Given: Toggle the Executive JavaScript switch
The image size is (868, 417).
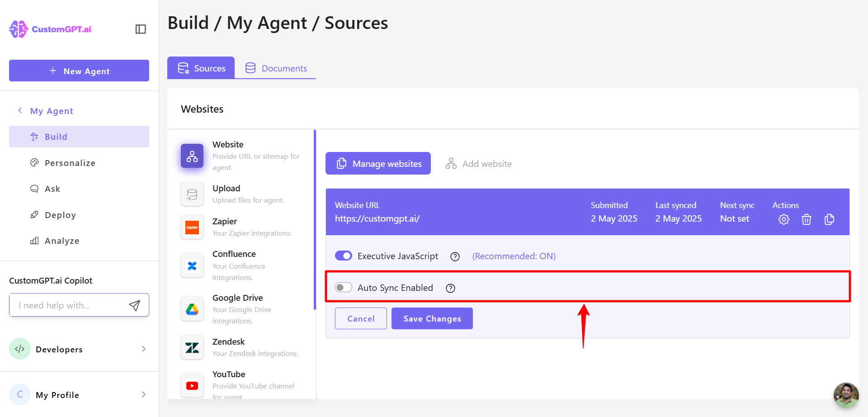Looking at the screenshot, I should (344, 256).
